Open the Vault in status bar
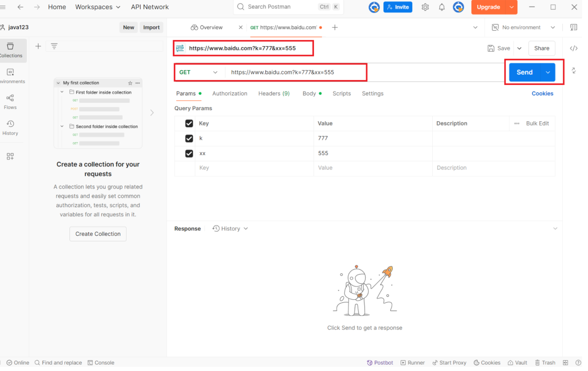Screen dimensions: 588x371 click(517, 363)
